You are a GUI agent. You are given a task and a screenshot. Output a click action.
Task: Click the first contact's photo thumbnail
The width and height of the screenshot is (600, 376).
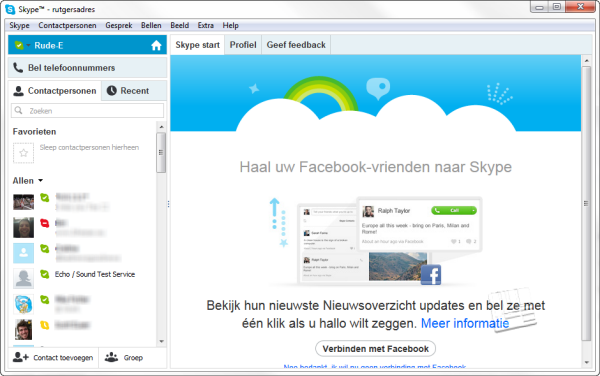pos(23,202)
